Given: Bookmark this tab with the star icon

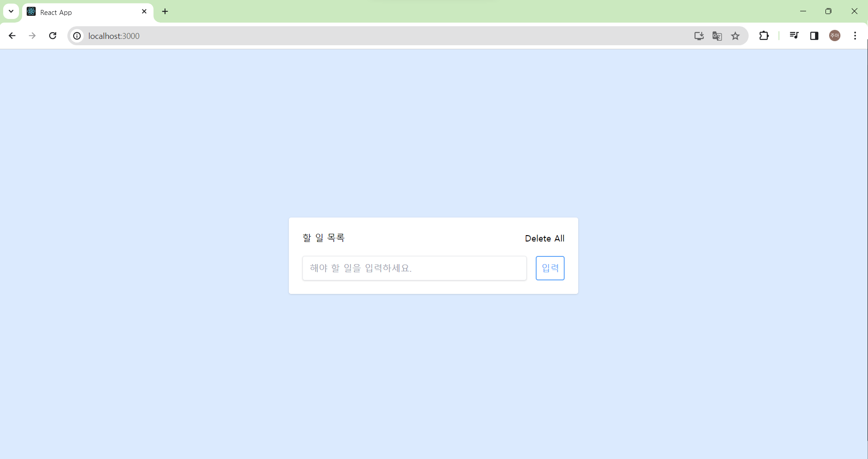Looking at the screenshot, I should (736, 36).
